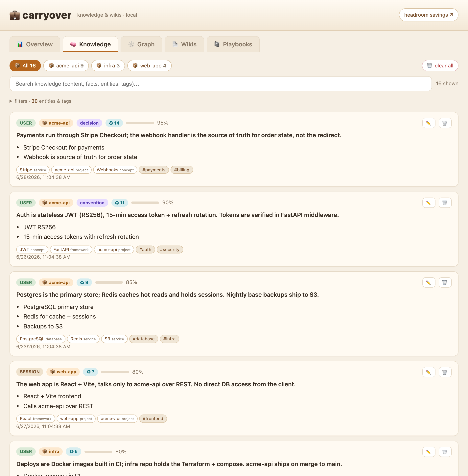This screenshot has height=476, width=468.
Task: Open the Overview tab
Action: pos(35,44)
